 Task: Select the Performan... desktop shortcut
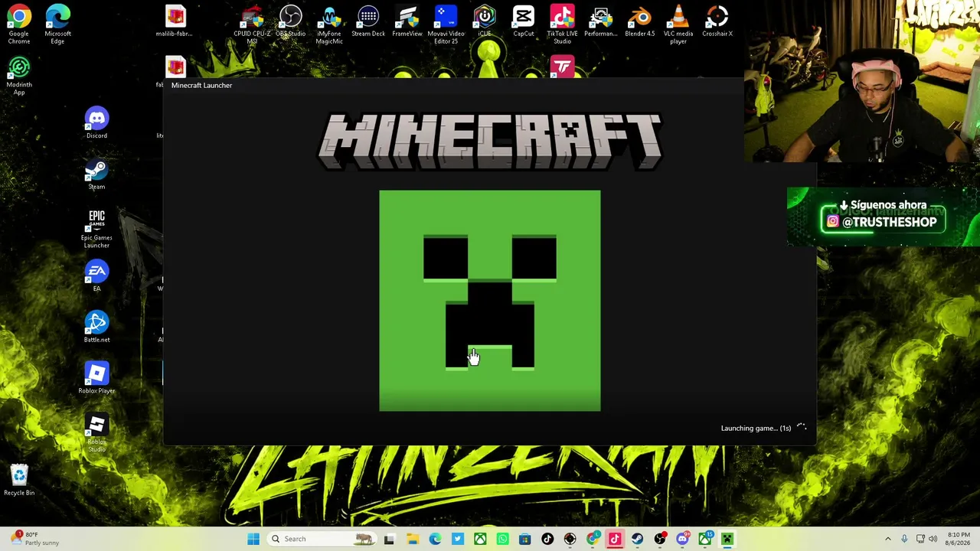tap(601, 21)
